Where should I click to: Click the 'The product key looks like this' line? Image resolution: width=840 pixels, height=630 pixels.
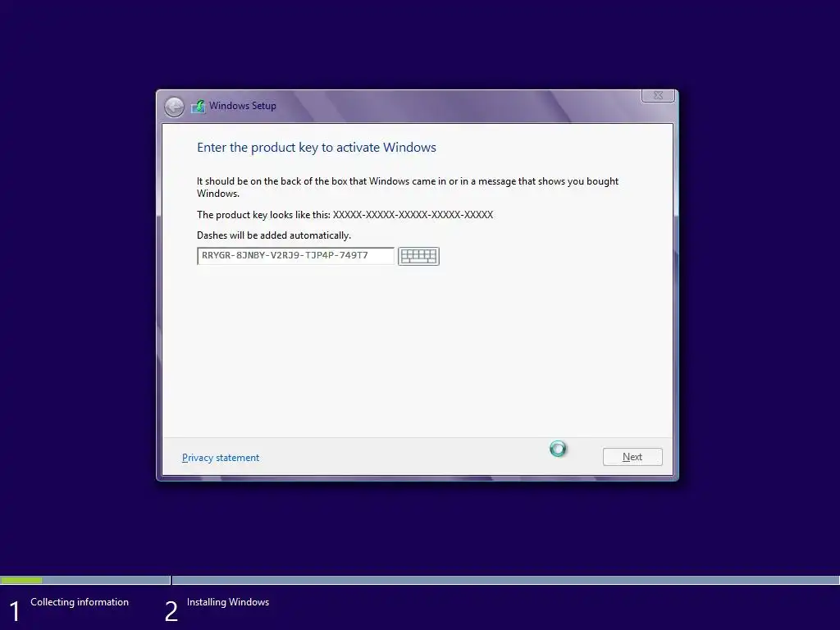coord(345,215)
